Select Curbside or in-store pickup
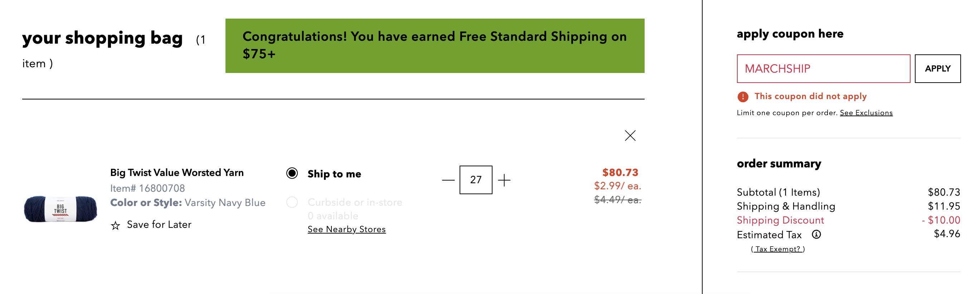The width and height of the screenshot is (980, 294). click(292, 203)
